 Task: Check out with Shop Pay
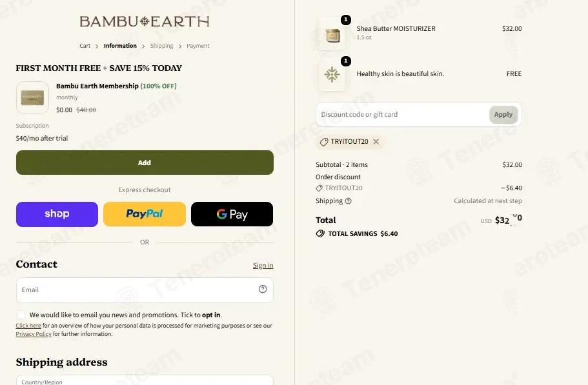click(x=57, y=214)
